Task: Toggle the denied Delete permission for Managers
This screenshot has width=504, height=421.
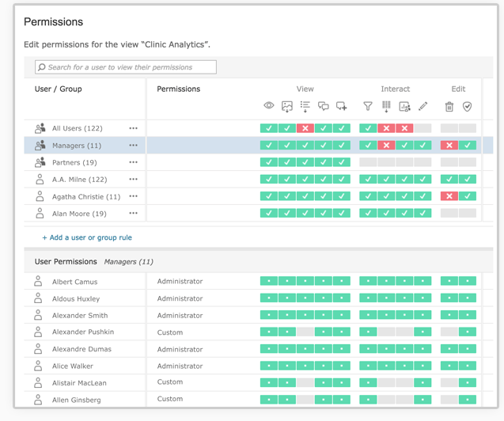Action: [x=449, y=146]
